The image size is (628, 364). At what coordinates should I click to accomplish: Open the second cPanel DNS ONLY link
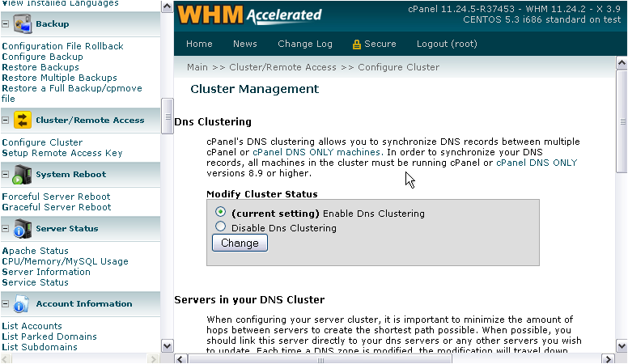[537, 163]
